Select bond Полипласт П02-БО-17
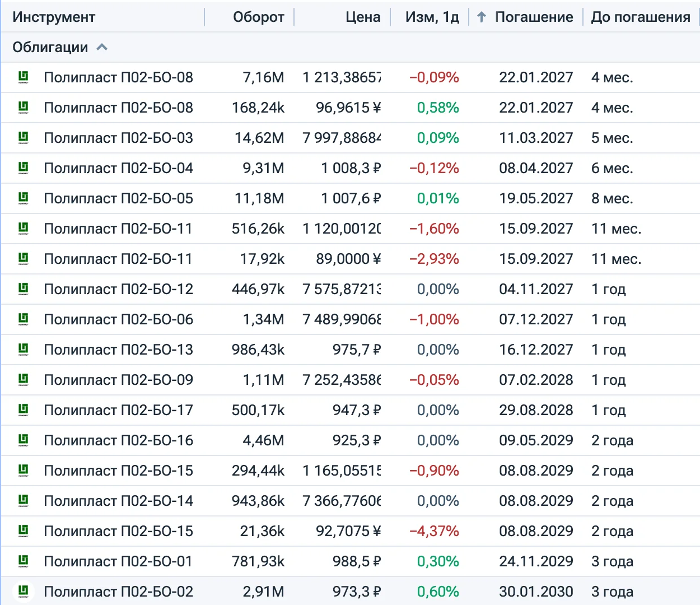This screenshot has height=605, width=700. [118, 410]
